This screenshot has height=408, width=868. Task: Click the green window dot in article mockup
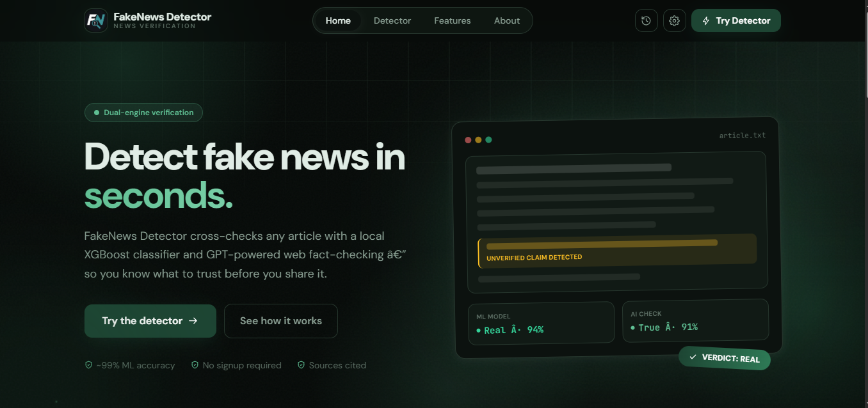click(x=488, y=139)
